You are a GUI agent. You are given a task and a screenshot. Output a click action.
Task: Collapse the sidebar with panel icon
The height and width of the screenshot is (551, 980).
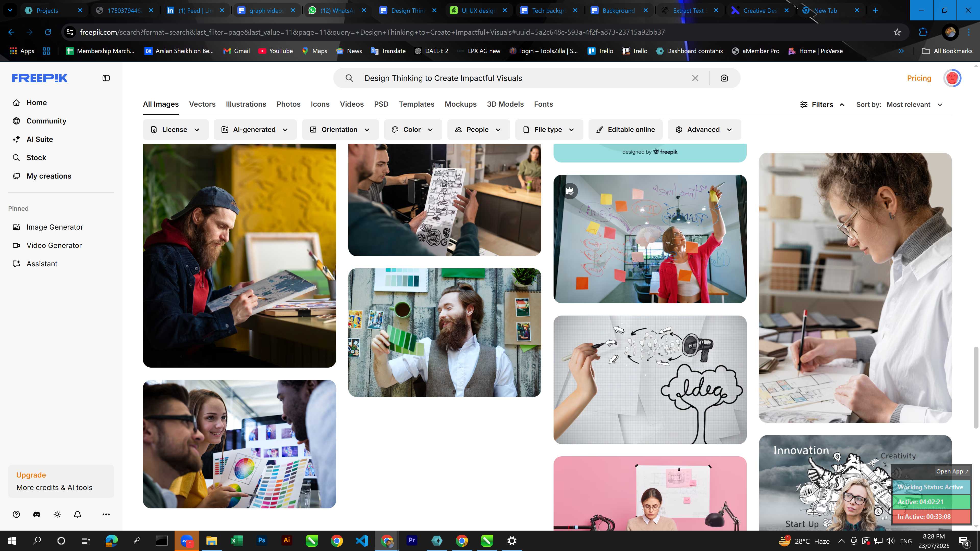click(x=106, y=78)
